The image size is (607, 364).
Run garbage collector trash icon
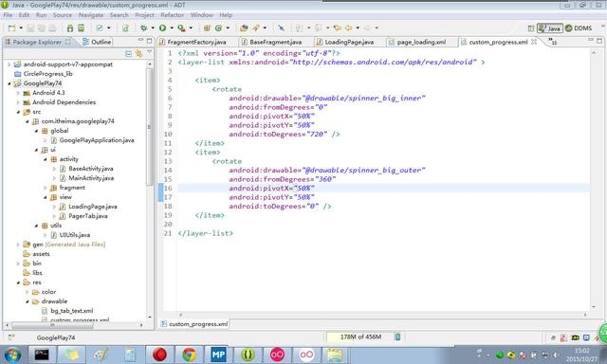pyautogui.click(x=397, y=337)
